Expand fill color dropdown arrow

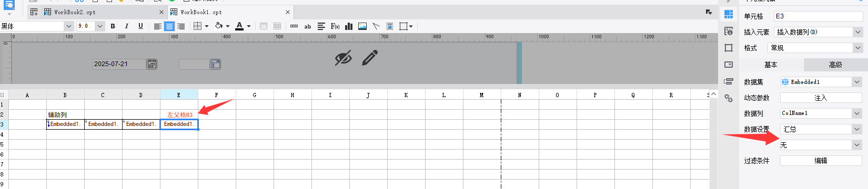pos(228,26)
